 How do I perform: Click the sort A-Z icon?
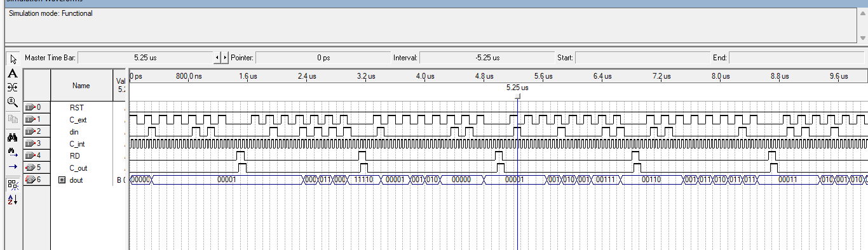pos(12,199)
